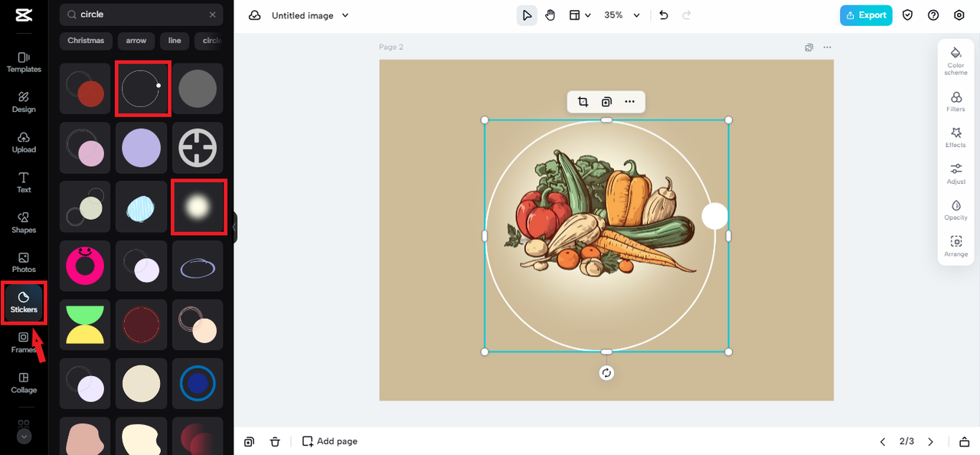This screenshot has width=980, height=455.
Task: Choose the solid gray circle sticker
Action: pyautogui.click(x=198, y=89)
